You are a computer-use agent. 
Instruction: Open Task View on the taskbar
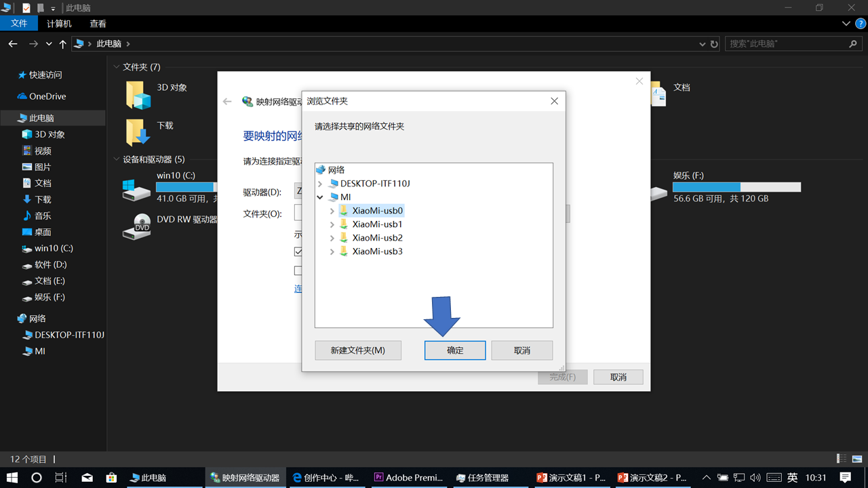(x=60, y=478)
